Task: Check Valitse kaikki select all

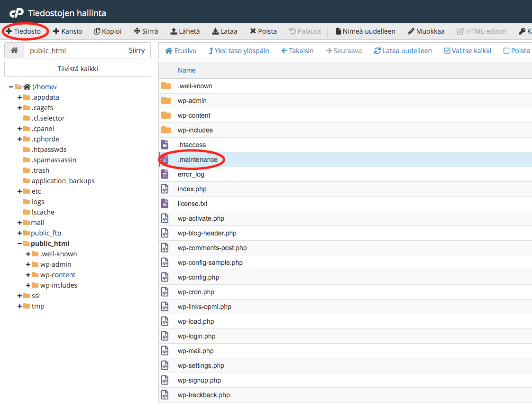Action: click(x=468, y=51)
